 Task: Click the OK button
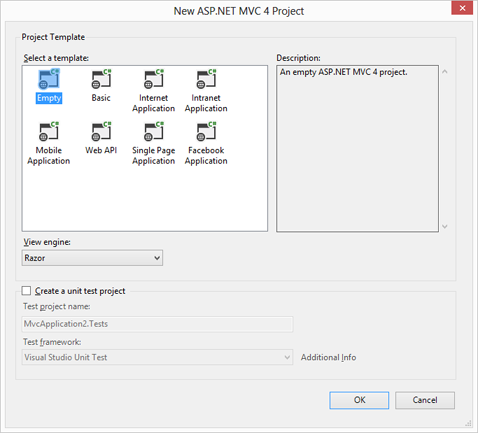coord(359,400)
